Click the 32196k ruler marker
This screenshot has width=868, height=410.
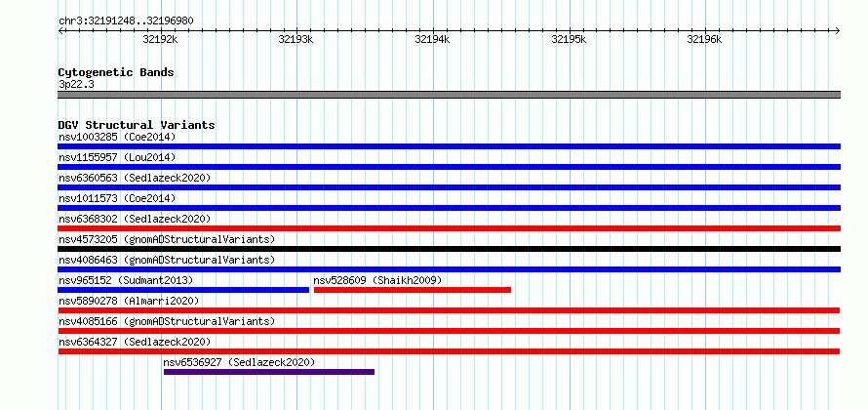click(x=705, y=39)
